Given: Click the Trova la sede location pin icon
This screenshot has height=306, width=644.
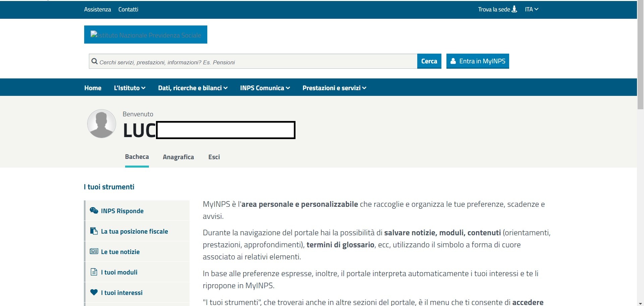Looking at the screenshot, I should click(514, 9).
